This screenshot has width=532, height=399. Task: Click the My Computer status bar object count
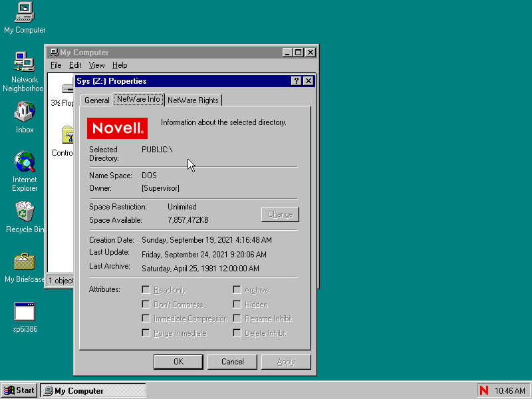(x=61, y=281)
